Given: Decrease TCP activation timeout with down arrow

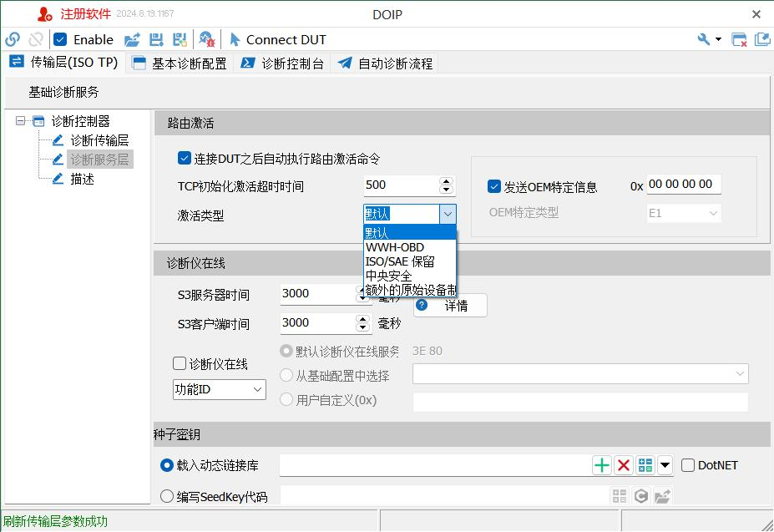Looking at the screenshot, I should pos(446,190).
